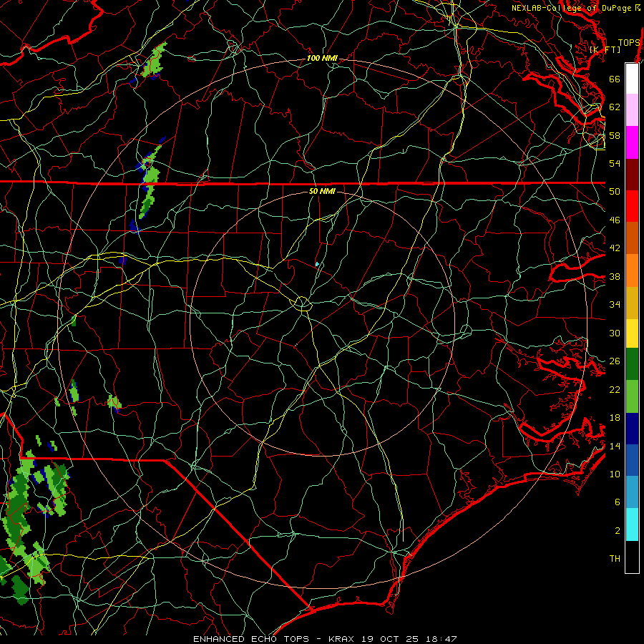The image size is (644, 644).
Task: Click the "TOPS" legend title
Action: coord(629,43)
